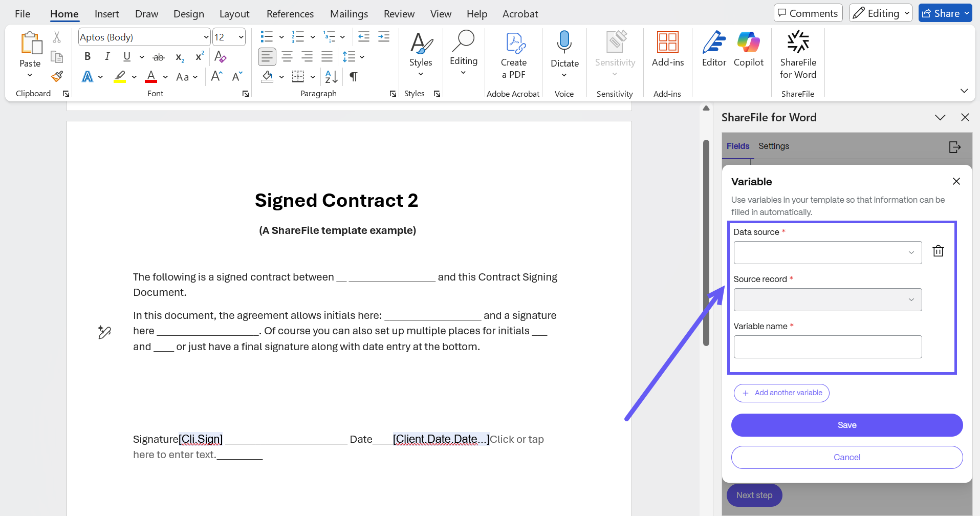Open the Data source dropdown
980x516 pixels.
[827, 253]
